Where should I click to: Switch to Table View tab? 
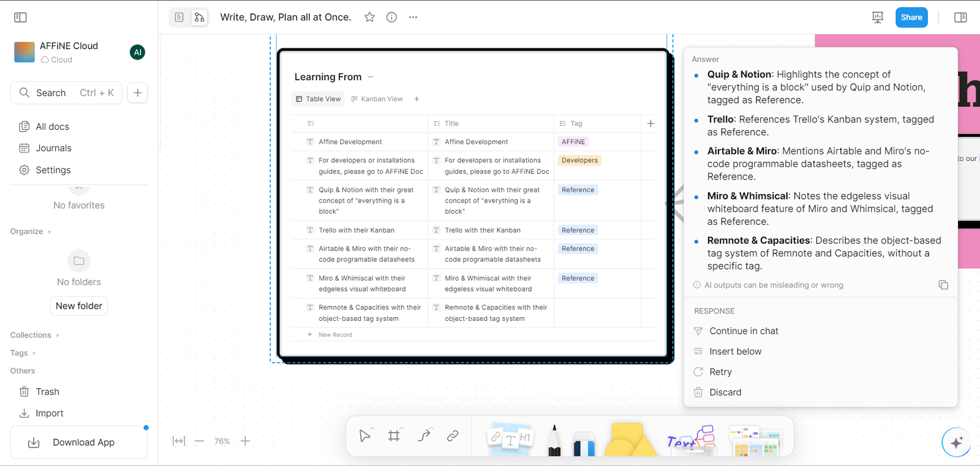click(x=318, y=99)
